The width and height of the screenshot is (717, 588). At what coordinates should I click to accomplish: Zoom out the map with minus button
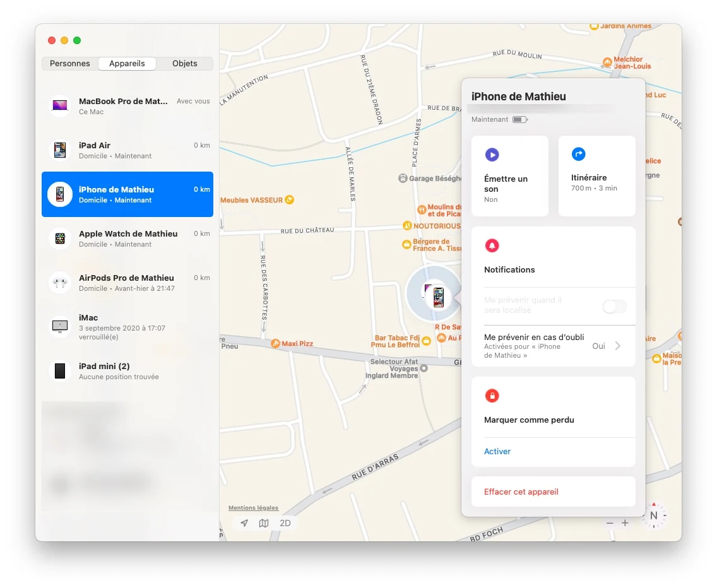pos(610,522)
